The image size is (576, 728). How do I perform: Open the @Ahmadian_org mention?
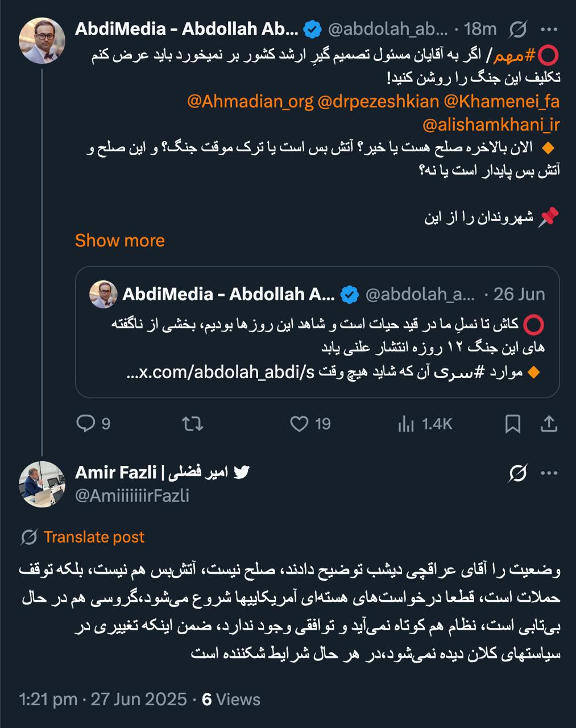tap(250, 101)
